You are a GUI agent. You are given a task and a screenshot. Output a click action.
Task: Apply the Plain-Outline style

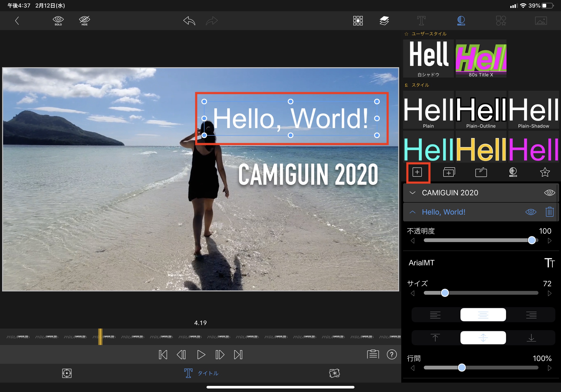pyautogui.click(x=481, y=110)
